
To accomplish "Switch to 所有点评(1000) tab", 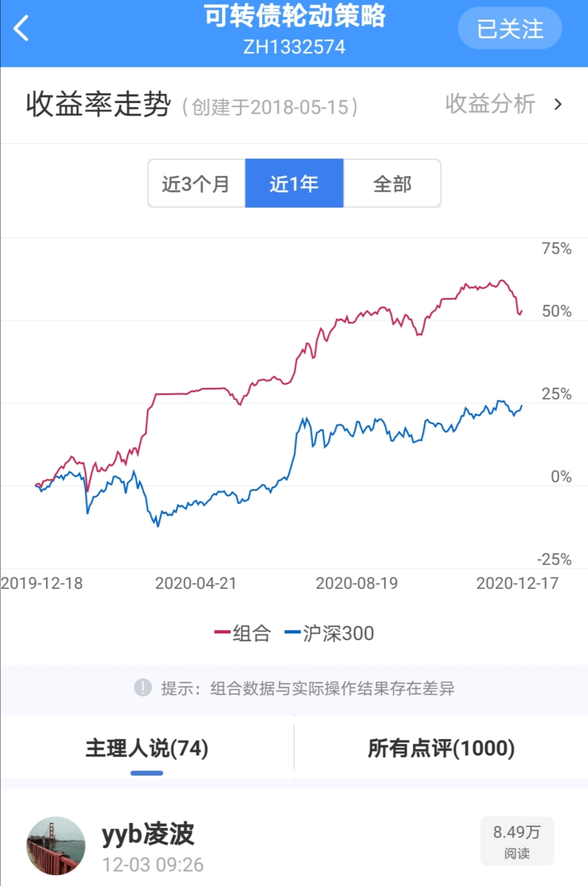I will [441, 748].
